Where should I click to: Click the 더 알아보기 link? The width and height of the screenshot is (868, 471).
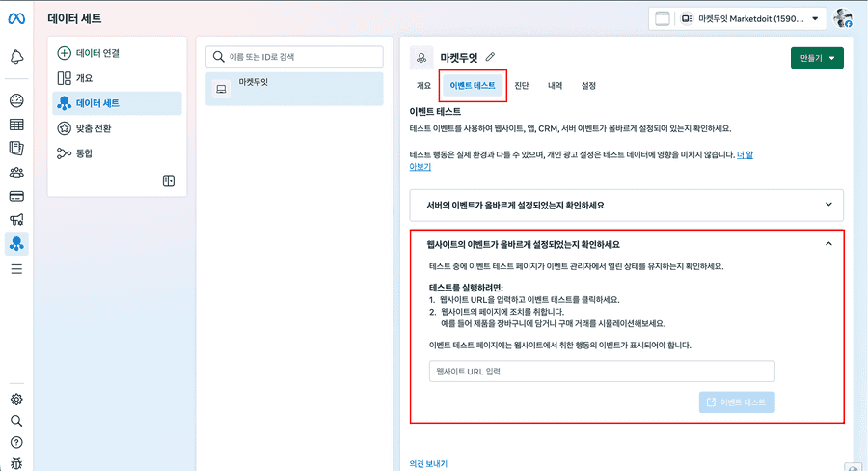pyautogui.click(x=745, y=155)
